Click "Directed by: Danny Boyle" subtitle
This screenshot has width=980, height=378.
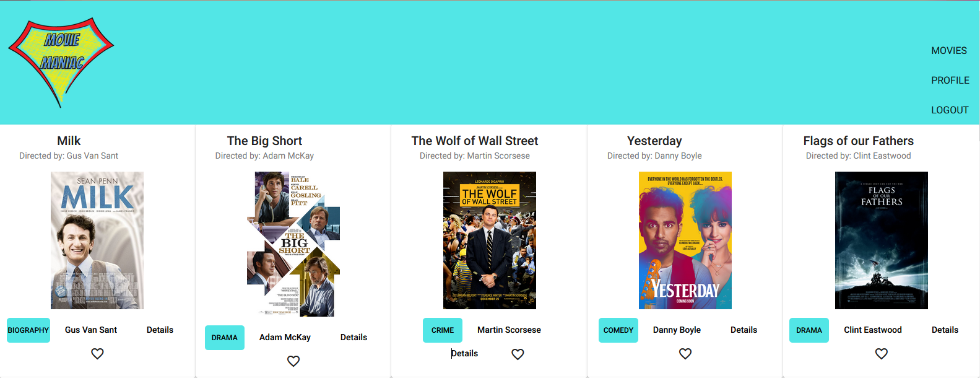pyautogui.click(x=654, y=156)
